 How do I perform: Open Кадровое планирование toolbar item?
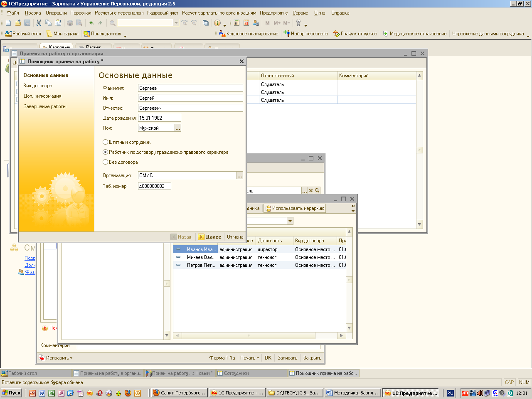(249, 34)
